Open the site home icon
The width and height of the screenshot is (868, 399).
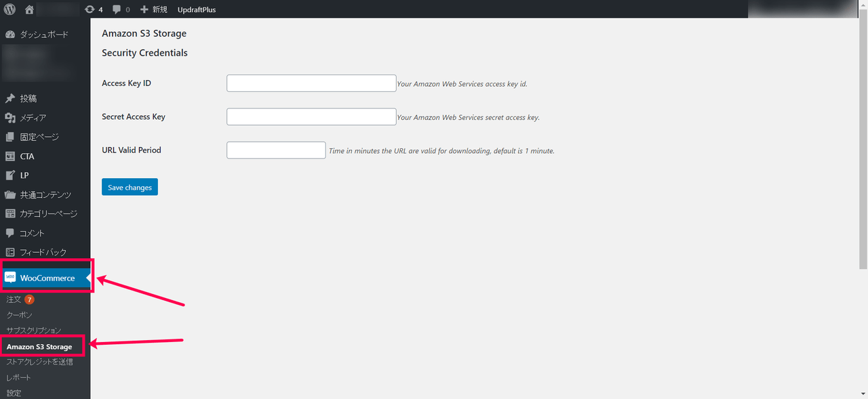[x=29, y=9]
